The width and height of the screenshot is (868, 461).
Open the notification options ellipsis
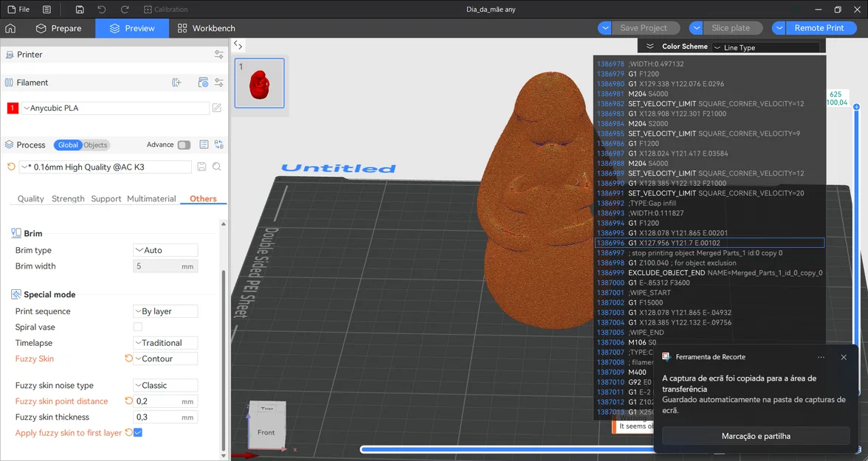[x=821, y=357]
